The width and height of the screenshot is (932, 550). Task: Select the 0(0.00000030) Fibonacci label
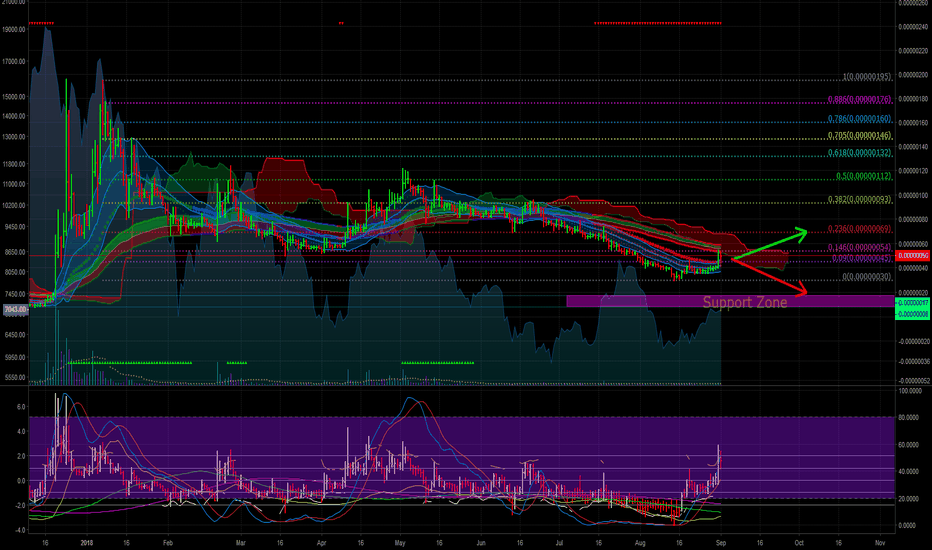tap(867, 277)
